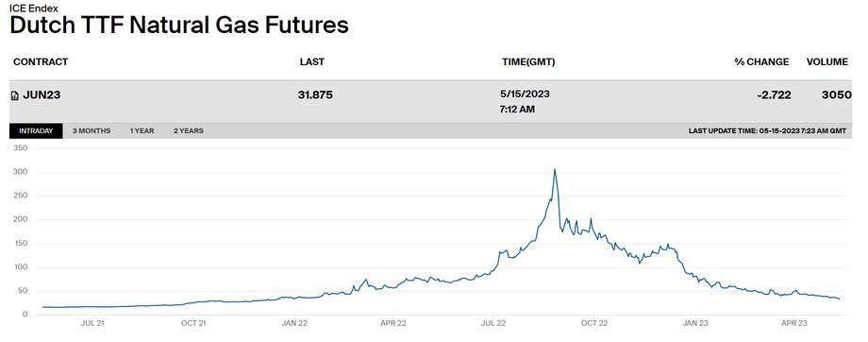Image resolution: width=868 pixels, height=342 pixels.
Task: Click the TIME(GMT) column header
Action: click(528, 62)
